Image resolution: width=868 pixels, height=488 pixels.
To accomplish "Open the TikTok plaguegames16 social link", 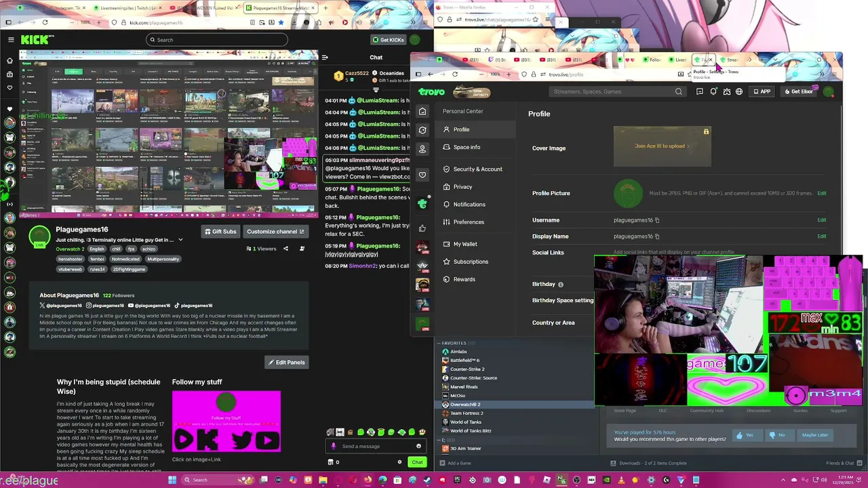I will (193, 306).
